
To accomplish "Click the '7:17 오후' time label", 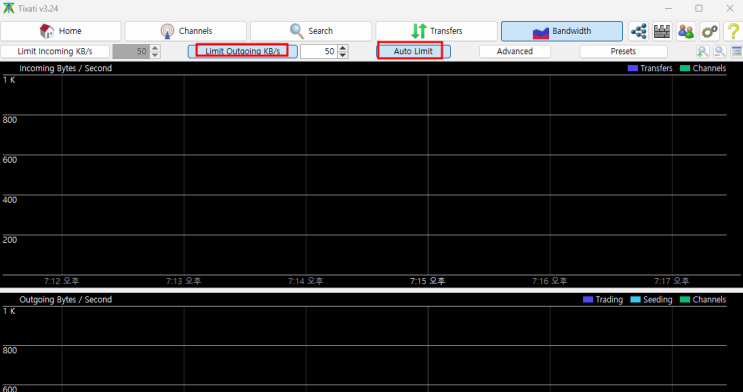I will pos(672,281).
